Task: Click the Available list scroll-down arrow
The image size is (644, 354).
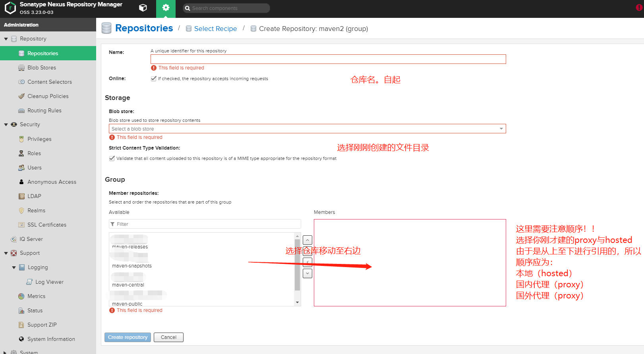Action: [297, 303]
